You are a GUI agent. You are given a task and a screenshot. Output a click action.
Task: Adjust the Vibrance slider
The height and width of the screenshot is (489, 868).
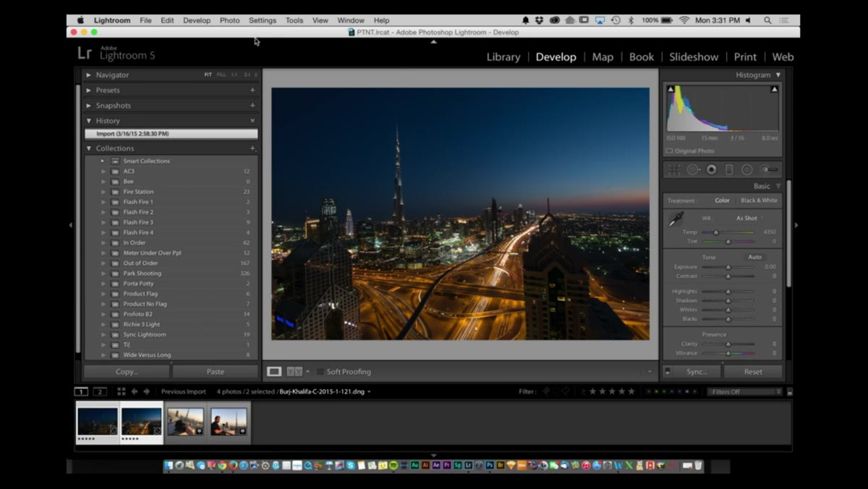click(x=728, y=353)
